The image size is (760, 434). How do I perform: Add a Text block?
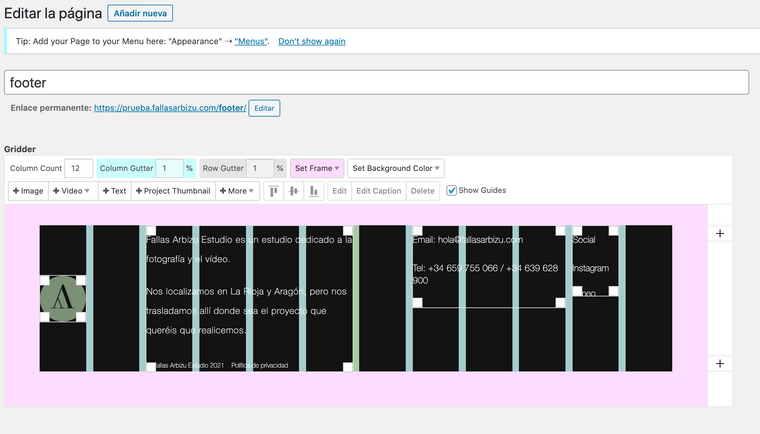(114, 191)
